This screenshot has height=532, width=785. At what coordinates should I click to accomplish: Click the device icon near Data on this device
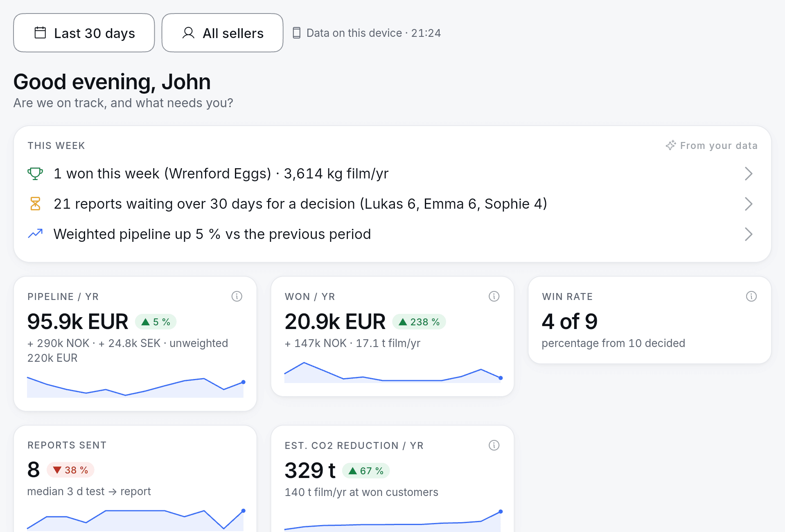pyautogui.click(x=297, y=33)
